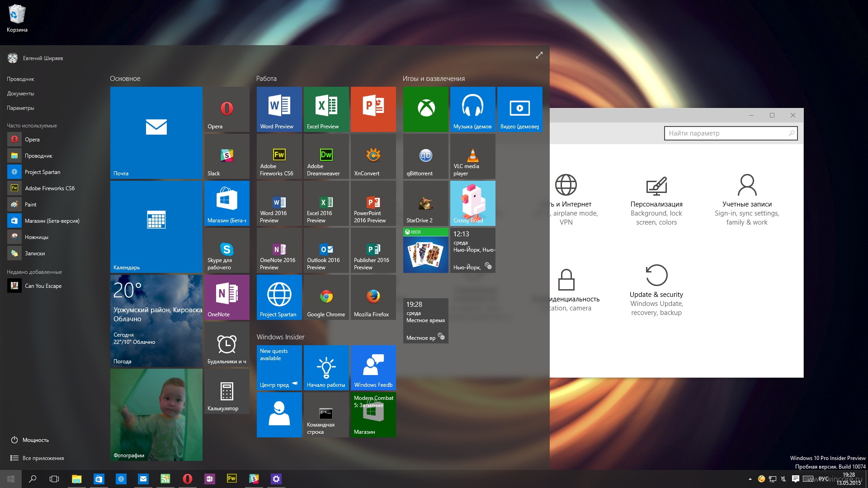Select Параметры in Start menu
This screenshot has height=488, width=868.
20,108
